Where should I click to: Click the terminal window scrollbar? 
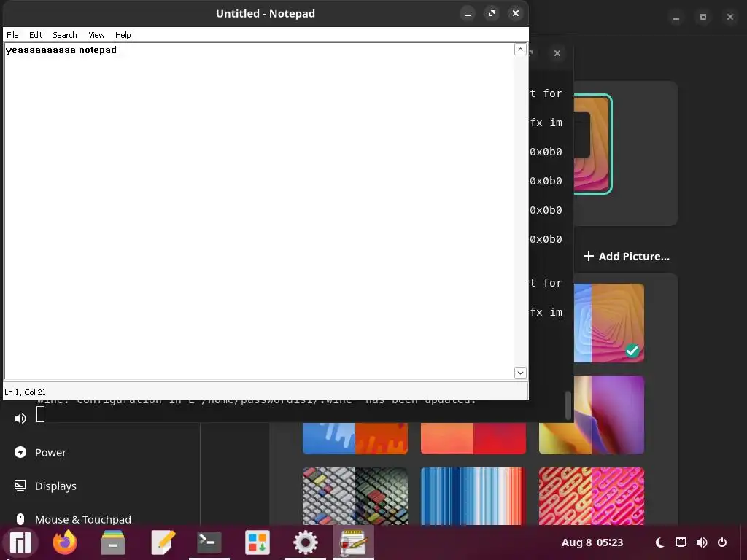[568, 405]
